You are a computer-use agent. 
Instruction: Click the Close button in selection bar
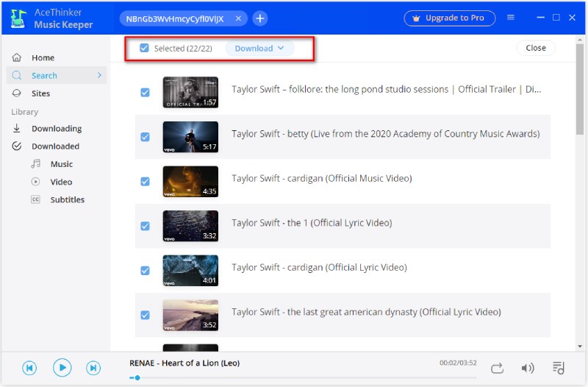coord(536,48)
